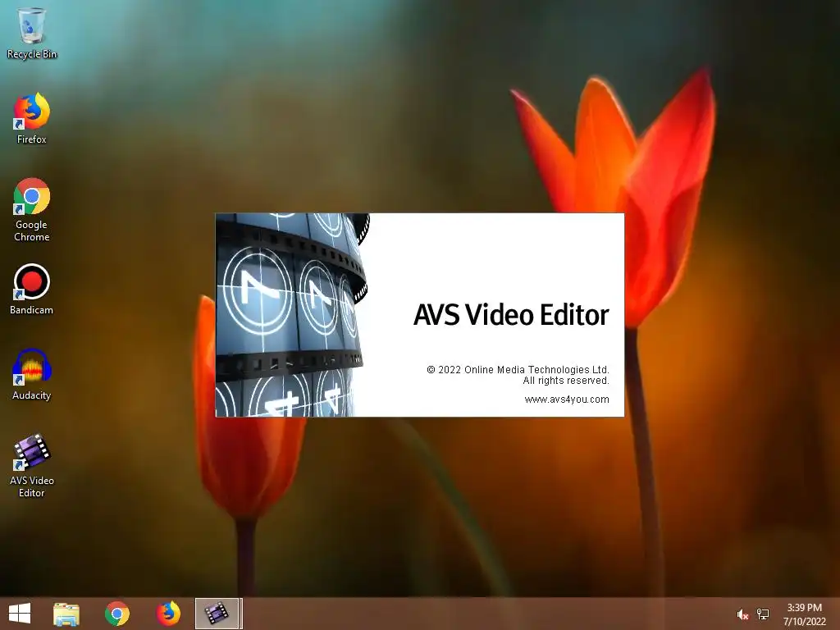Click the muted volume tray icon
This screenshot has height=630, width=840.
coord(742,614)
